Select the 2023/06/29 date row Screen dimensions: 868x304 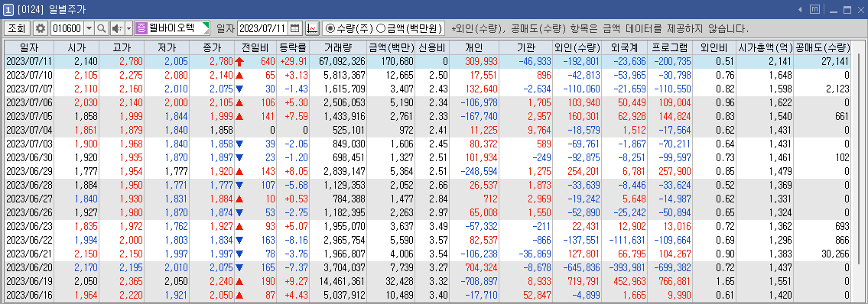[427, 171]
